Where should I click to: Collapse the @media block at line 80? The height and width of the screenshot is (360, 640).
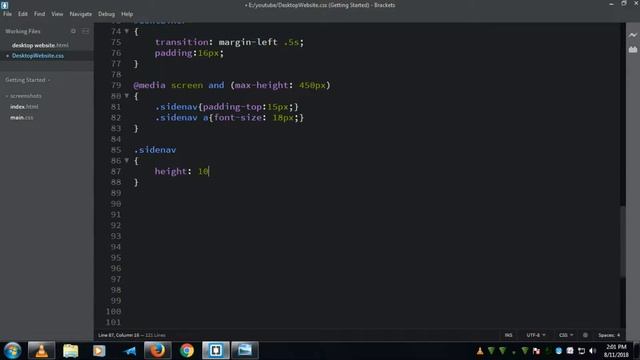127,96
